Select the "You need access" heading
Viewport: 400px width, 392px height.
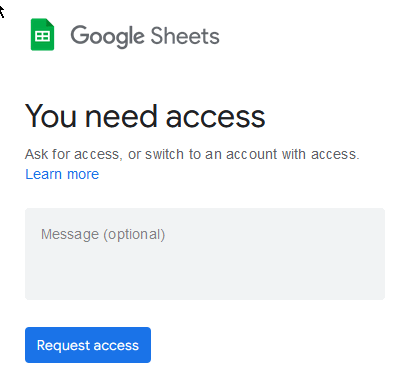point(145,116)
